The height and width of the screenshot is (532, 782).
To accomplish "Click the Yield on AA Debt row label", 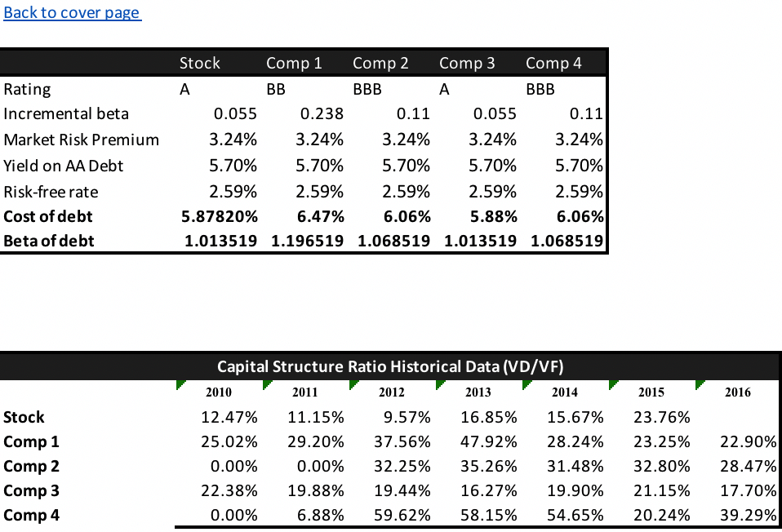I will click(64, 166).
